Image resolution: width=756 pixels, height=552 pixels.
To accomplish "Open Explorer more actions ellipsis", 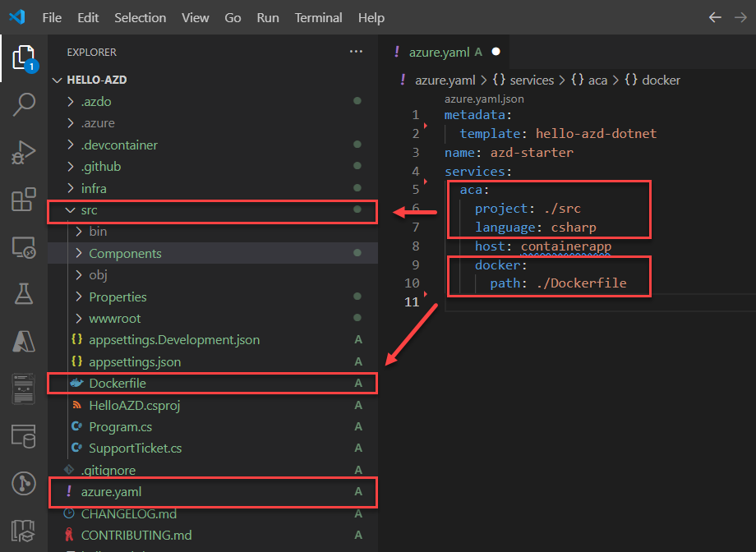I will (356, 52).
